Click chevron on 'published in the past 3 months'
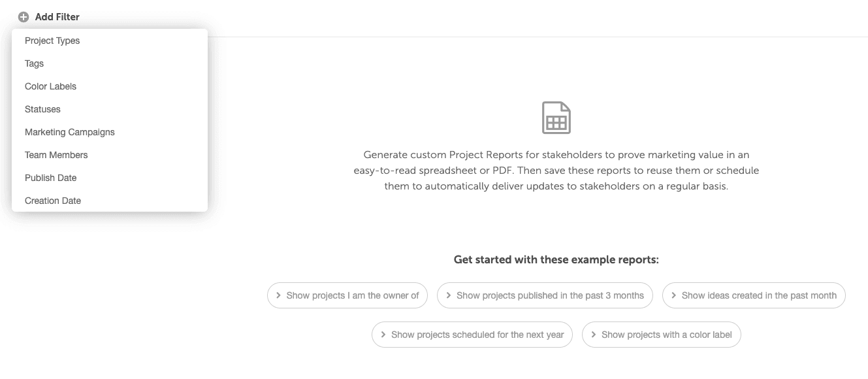This screenshot has height=379, width=868. click(x=449, y=295)
